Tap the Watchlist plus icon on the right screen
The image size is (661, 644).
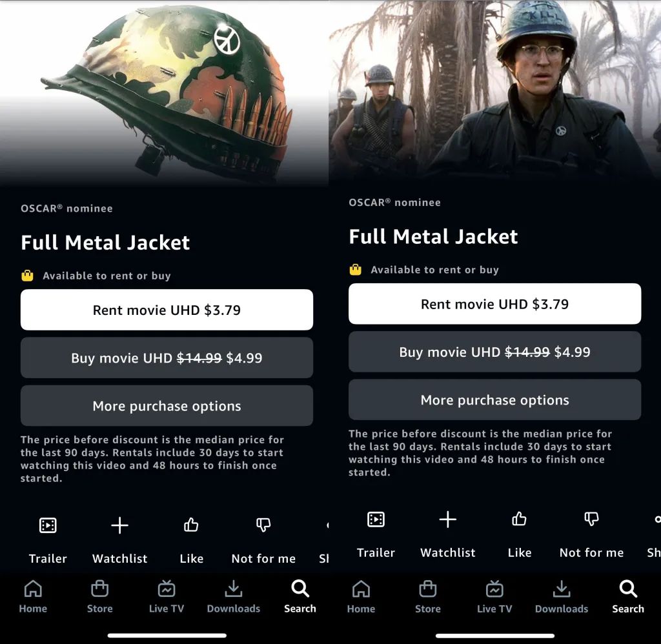tap(448, 519)
